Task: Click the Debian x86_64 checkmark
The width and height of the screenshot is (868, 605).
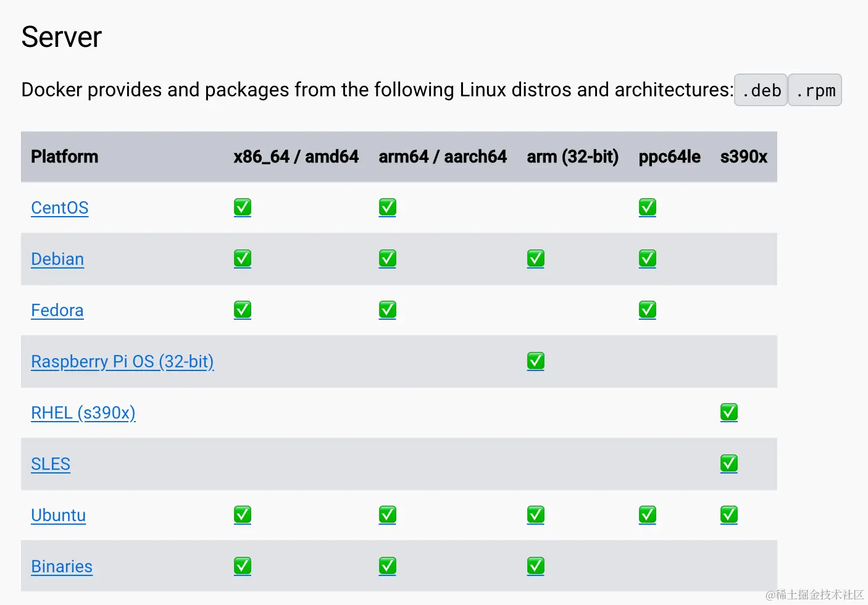Action: point(243,259)
